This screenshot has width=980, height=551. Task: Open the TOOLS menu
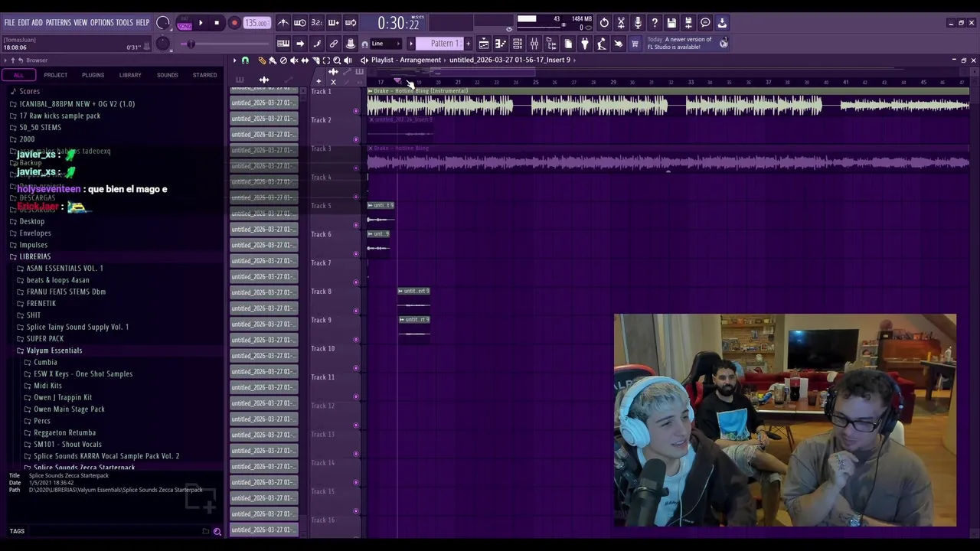coord(125,23)
